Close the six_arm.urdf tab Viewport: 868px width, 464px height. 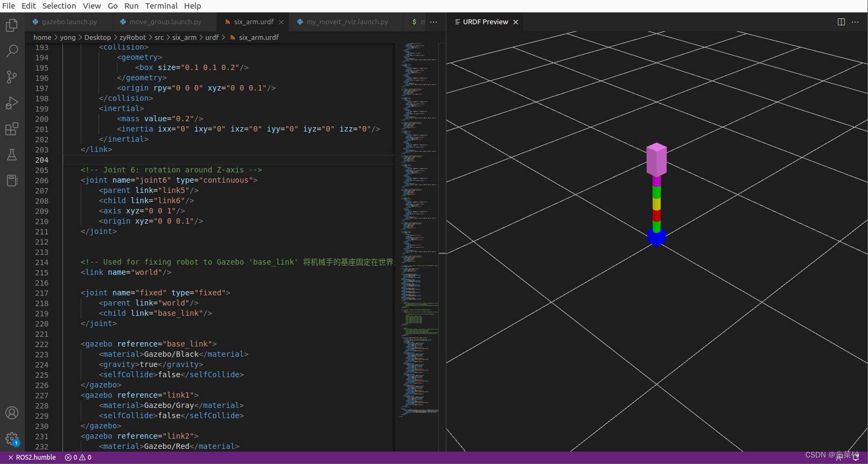click(x=282, y=22)
